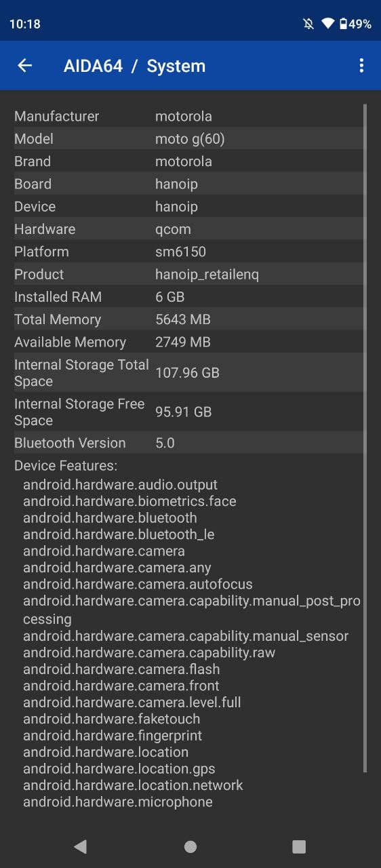Tap the Device Features heading
The width and height of the screenshot is (381, 868).
pos(66,466)
